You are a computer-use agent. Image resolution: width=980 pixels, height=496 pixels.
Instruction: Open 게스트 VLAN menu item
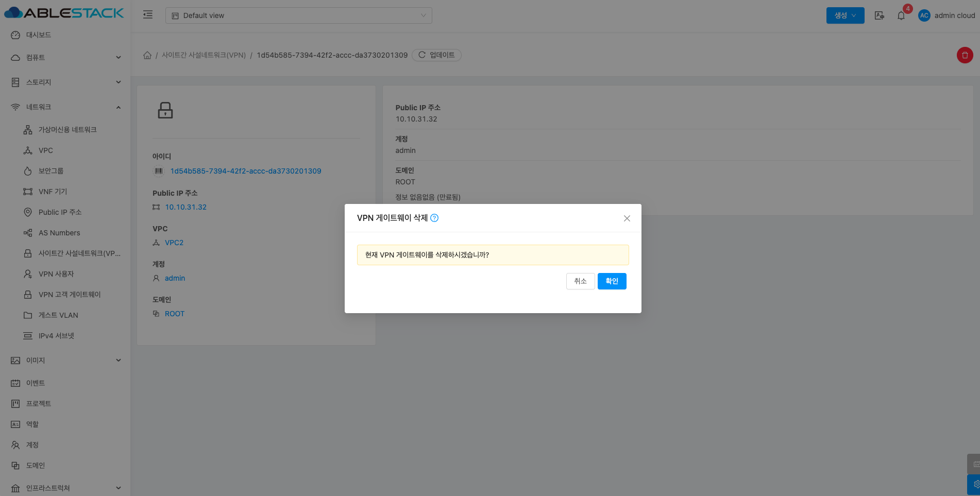[65, 315]
